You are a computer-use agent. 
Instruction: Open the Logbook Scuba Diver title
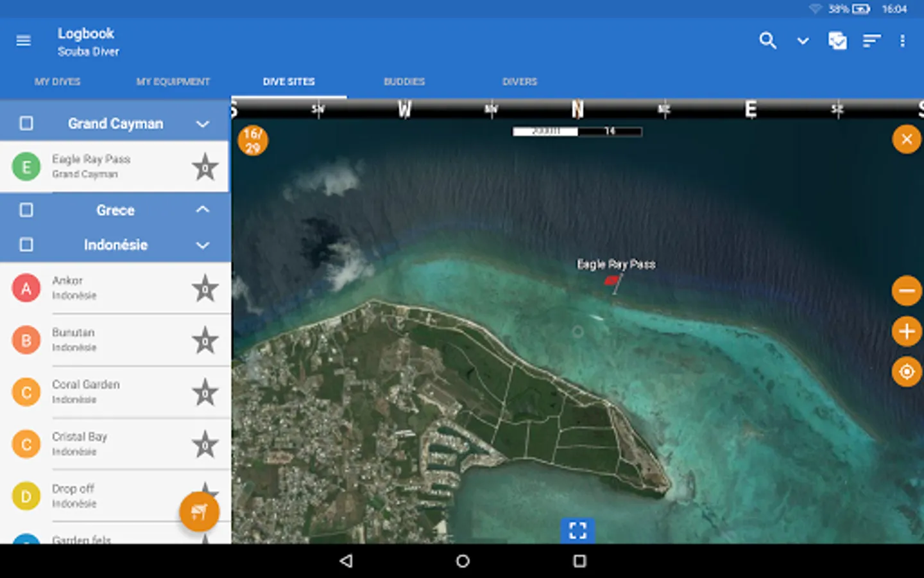click(88, 41)
